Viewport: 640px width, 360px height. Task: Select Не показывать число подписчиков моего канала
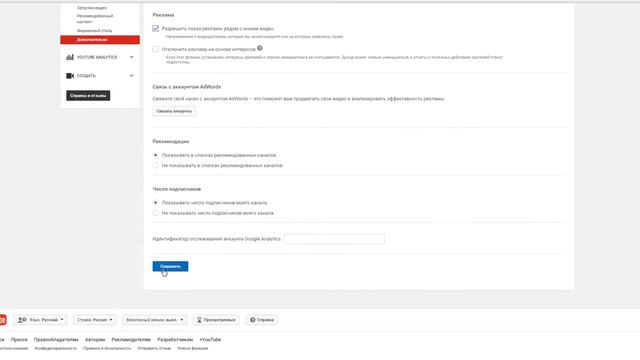156,213
